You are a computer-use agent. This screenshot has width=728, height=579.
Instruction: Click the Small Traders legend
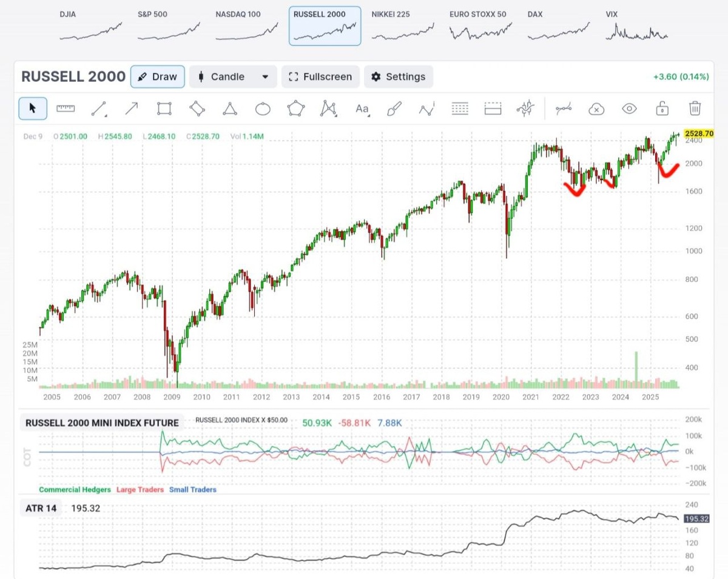[193, 489]
